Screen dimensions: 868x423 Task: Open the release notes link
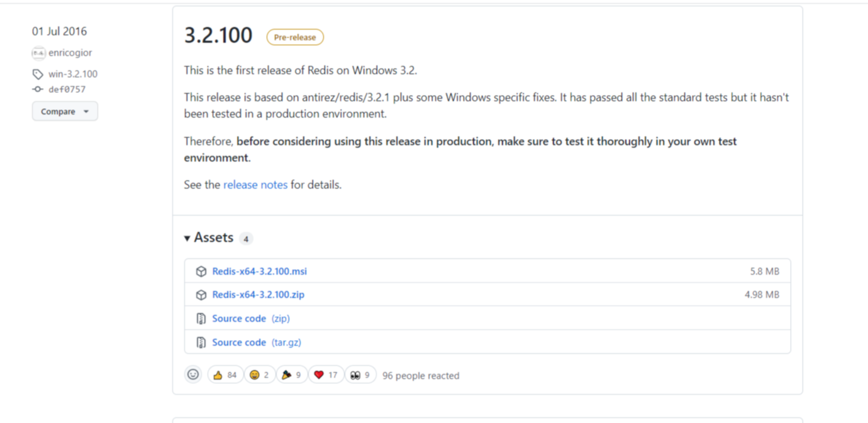tap(255, 185)
